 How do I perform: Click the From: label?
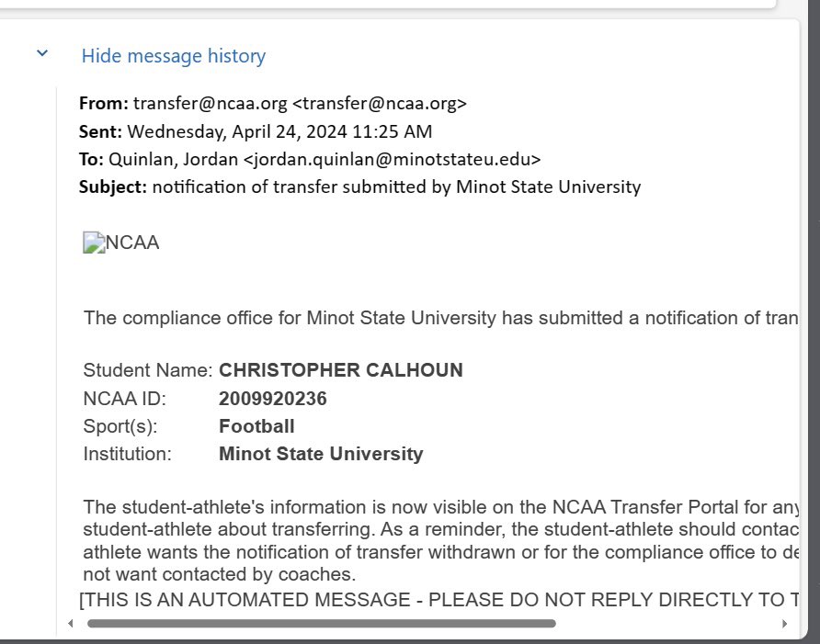pos(104,104)
